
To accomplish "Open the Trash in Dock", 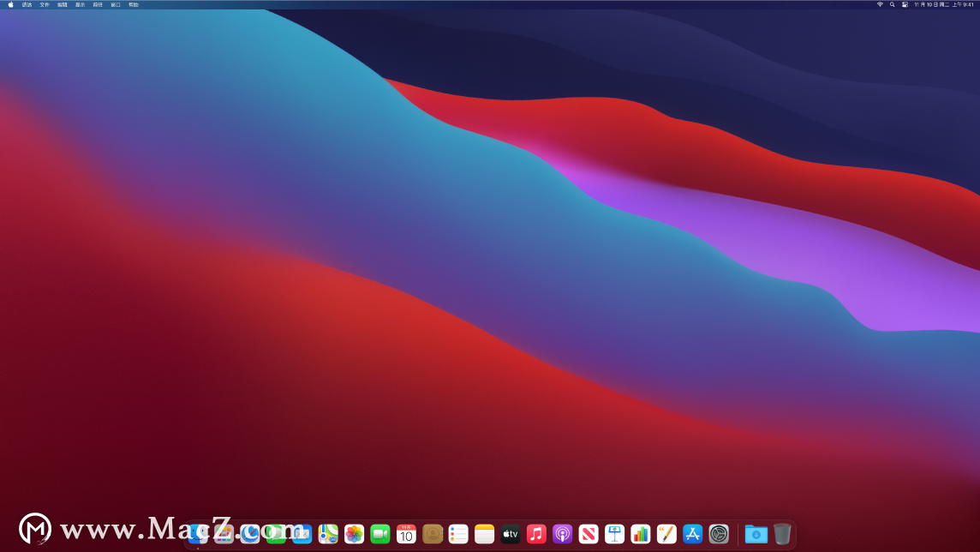I will coord(782,534).
